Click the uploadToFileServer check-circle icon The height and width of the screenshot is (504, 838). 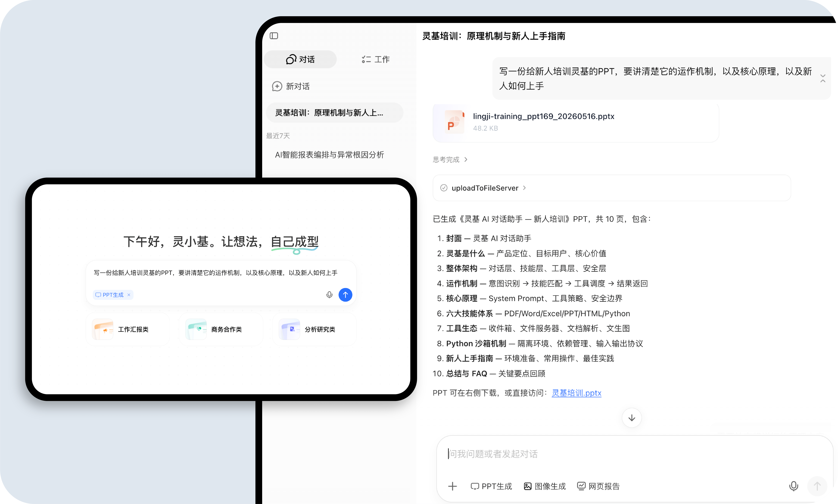pyautogui.click(x=444, y=188)
